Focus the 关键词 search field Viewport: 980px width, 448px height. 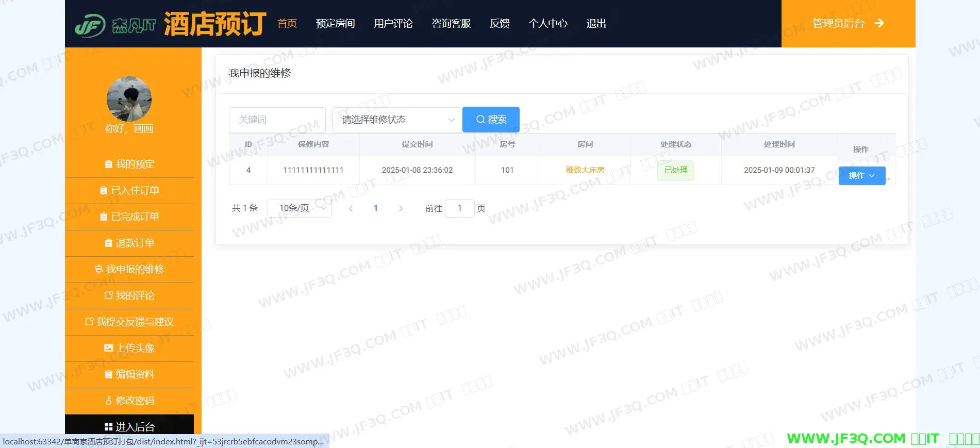[x=277, y=120]
